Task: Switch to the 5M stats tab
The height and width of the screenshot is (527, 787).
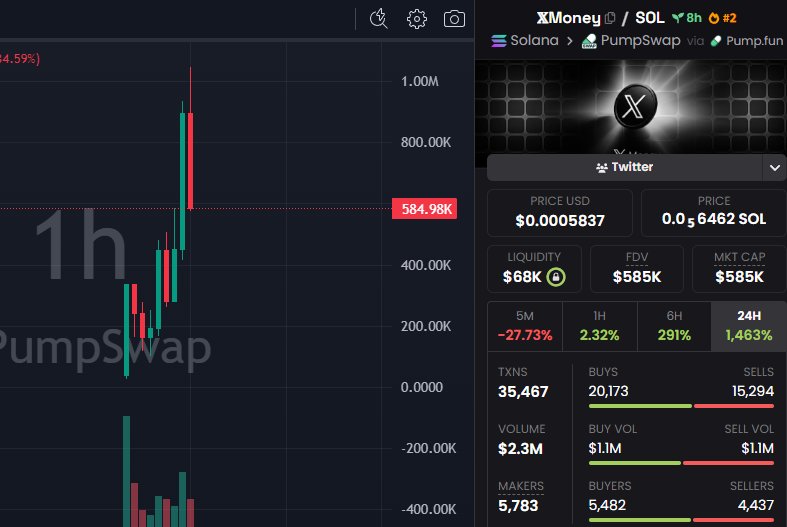Action: [x=524, y=326]
